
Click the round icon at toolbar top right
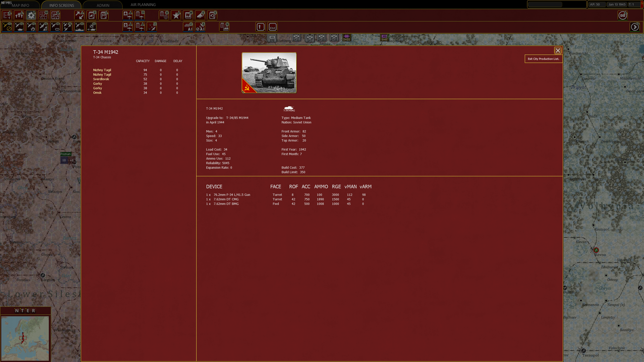pos(623,15)
